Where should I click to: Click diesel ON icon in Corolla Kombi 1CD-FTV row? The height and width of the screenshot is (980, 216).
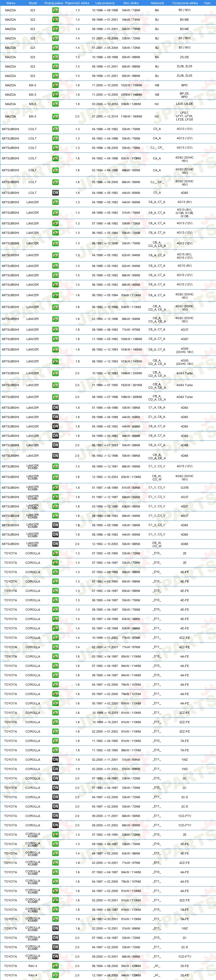[x=55, y=956]
